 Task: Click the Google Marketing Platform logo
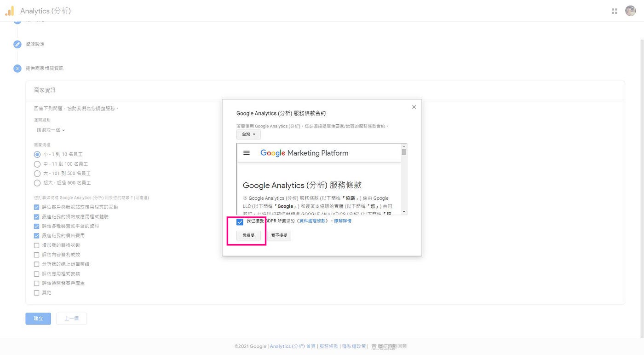304,153
